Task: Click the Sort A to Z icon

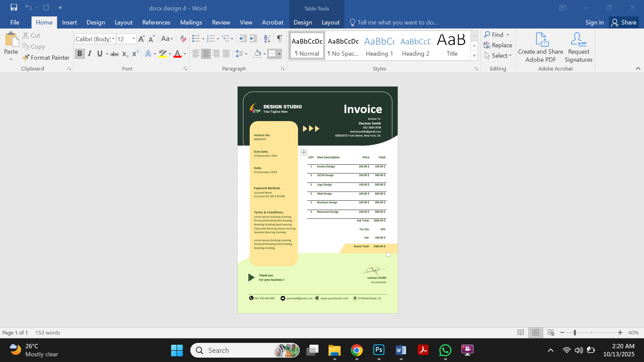Action: [x=267, y=39]
